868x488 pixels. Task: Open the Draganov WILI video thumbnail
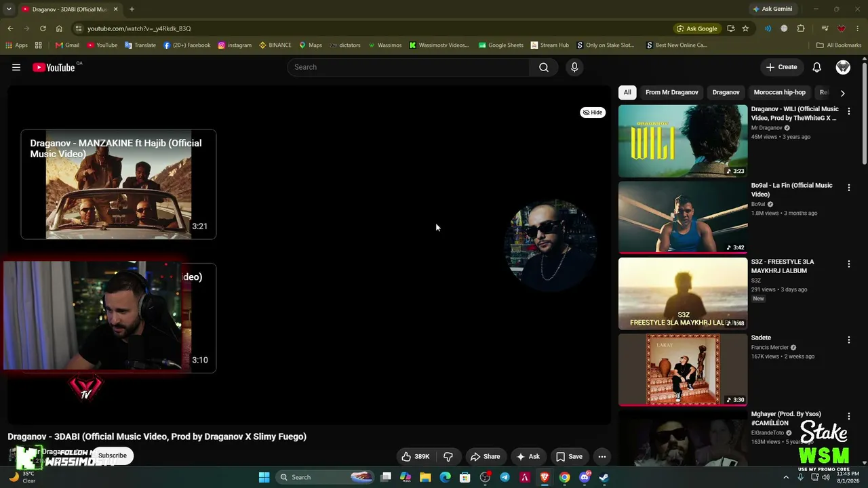pos(683,141)
